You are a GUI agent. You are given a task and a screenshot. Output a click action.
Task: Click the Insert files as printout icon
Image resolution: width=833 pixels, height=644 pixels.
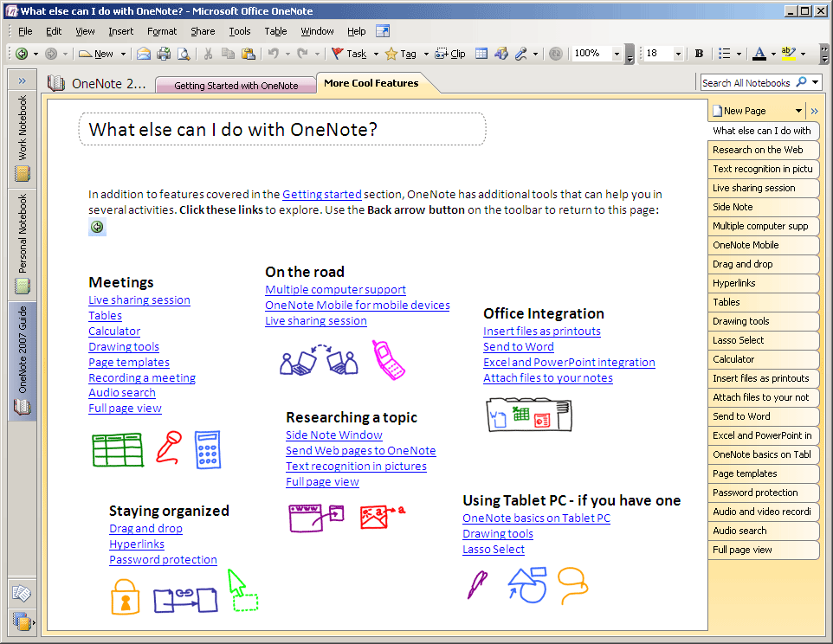(501, 54)
